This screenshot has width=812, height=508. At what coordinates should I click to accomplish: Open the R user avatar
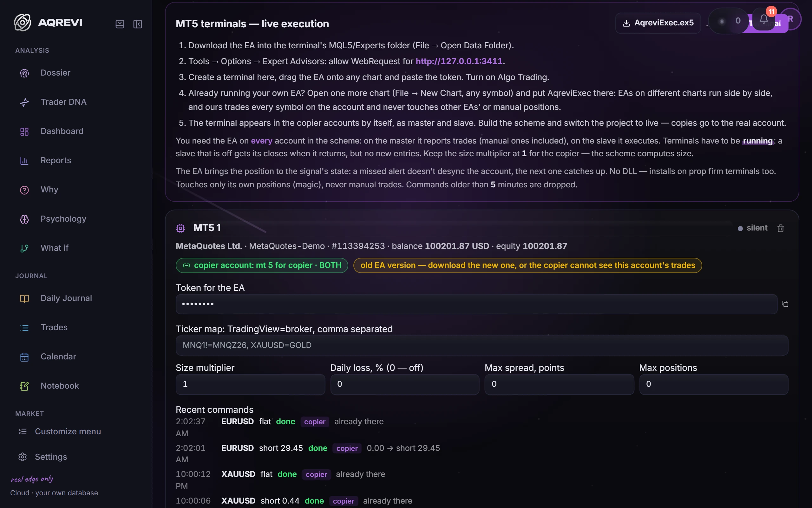point(790,19)
